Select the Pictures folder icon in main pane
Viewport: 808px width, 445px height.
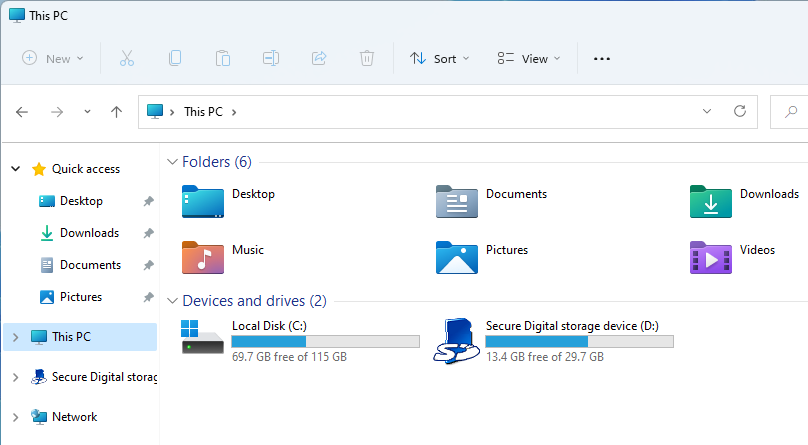[457, 257]
